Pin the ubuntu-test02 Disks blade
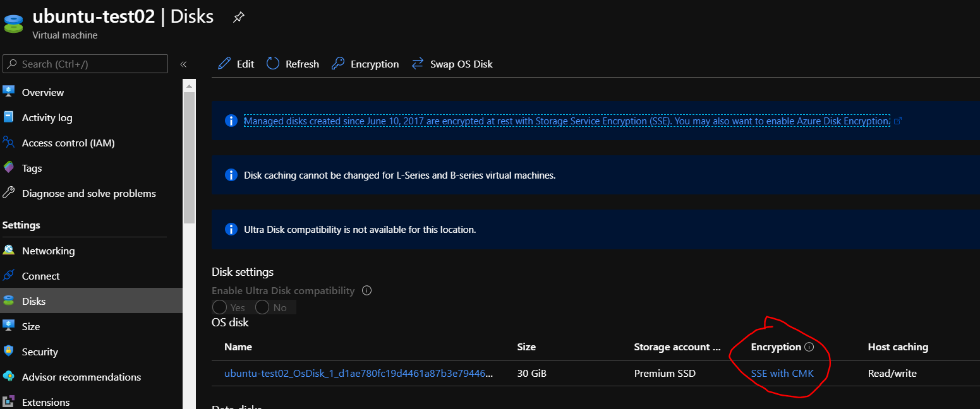 point(238,17)
